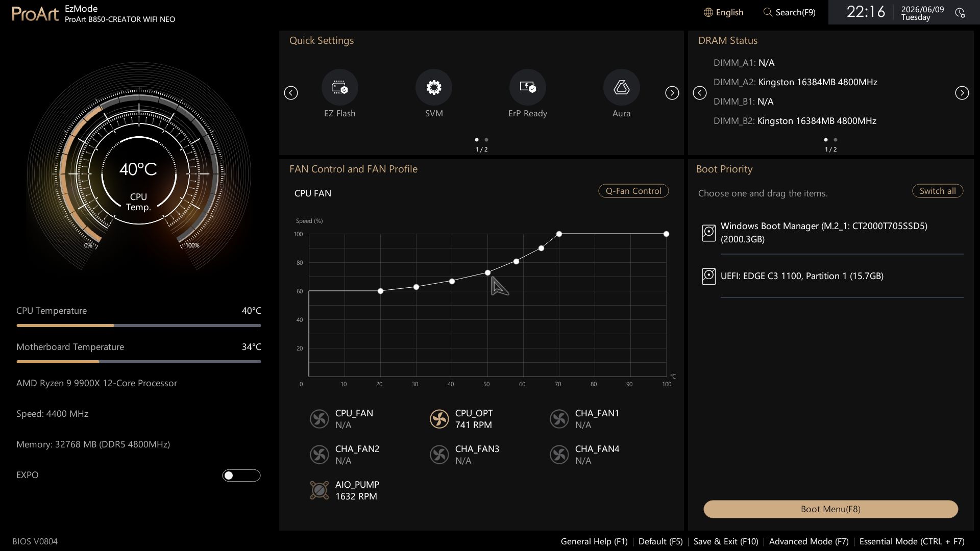Select UEFI EDGE C3 drive icon

[708, 276]
